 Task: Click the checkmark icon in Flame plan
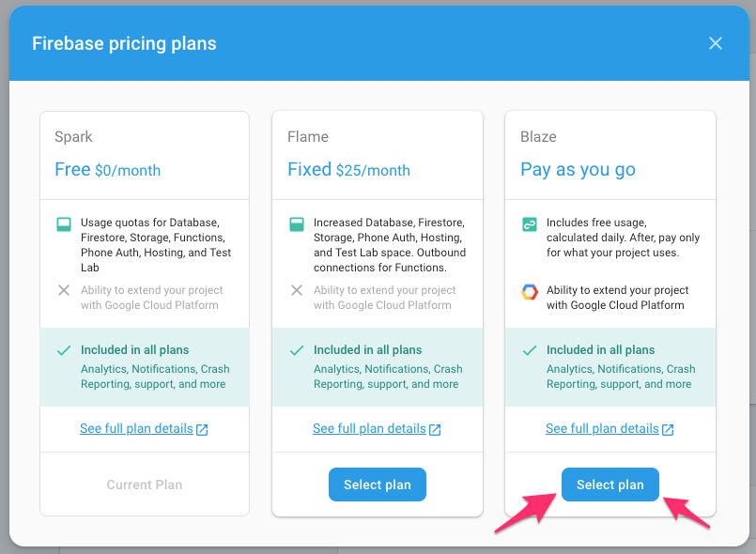297,350
